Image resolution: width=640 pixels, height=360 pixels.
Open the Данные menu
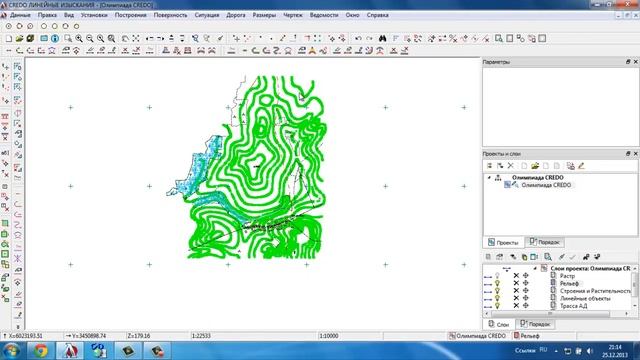pos(20,15)
